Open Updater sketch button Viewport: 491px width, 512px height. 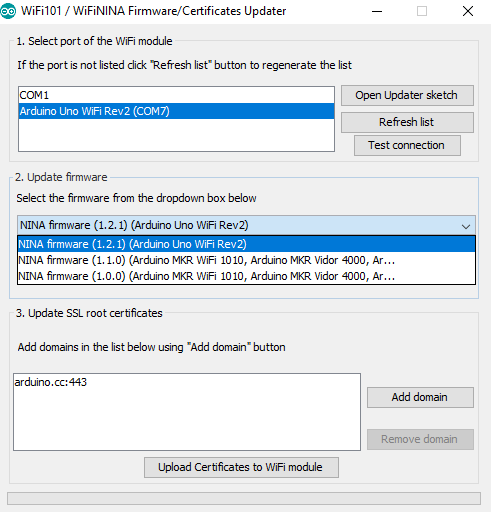[x=407, y=95]
